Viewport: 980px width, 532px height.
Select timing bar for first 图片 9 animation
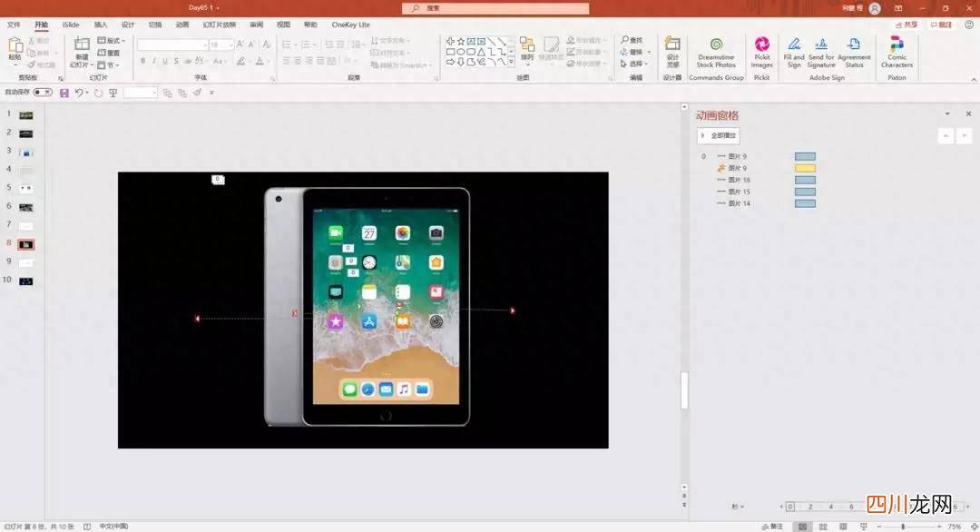click(x=805, y=156)
